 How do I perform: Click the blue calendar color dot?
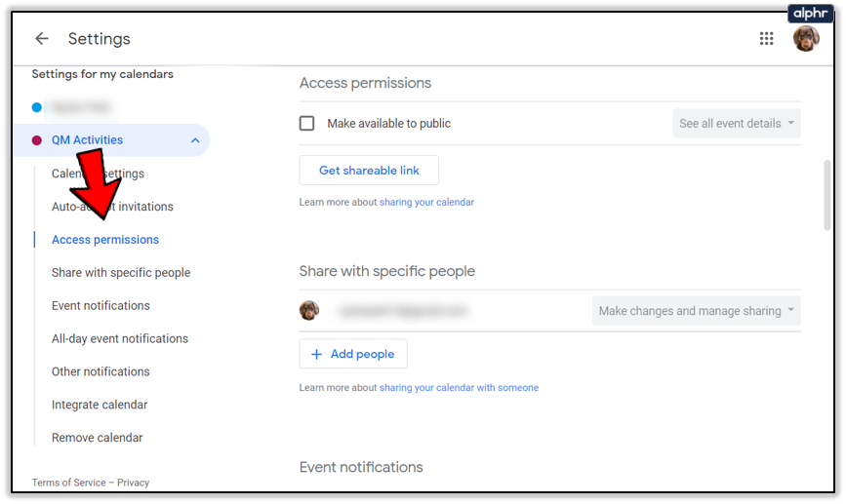(x=37, y=107)
